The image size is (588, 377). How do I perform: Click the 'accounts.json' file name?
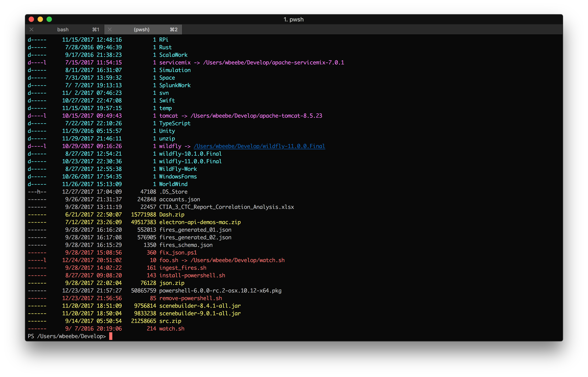click(179, 199)
